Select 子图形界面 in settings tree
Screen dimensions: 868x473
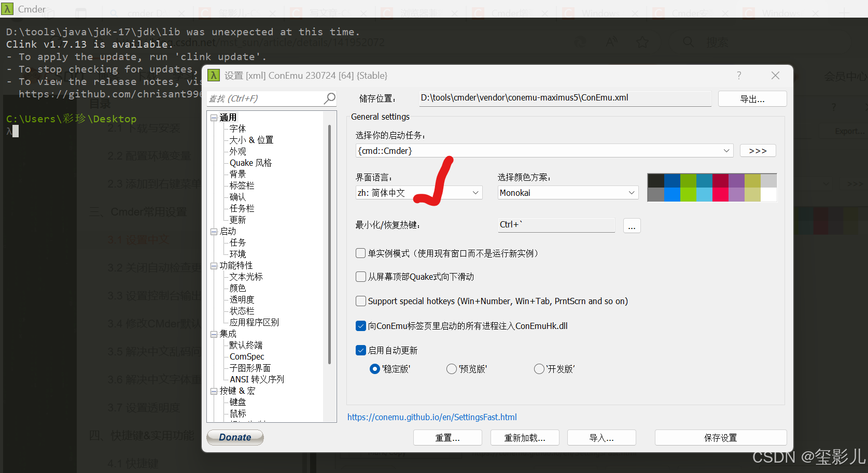click(x=250, y=368)
